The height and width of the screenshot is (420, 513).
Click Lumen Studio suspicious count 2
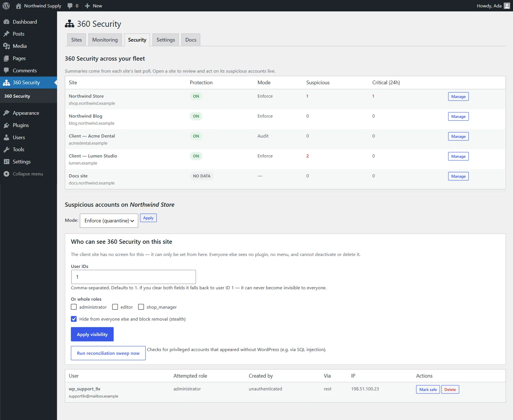coord(307,156)
